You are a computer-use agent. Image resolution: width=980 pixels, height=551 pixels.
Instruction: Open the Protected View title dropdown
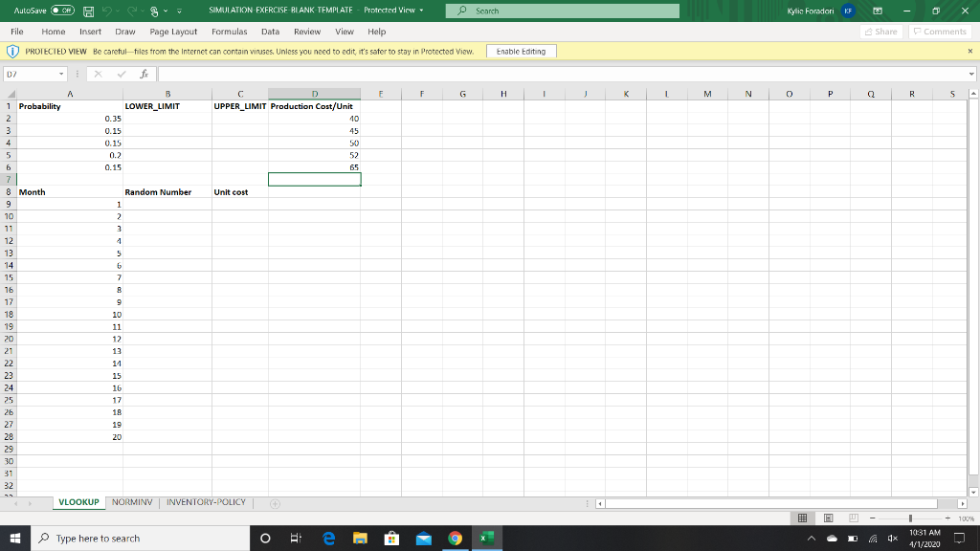pos(421,11)
